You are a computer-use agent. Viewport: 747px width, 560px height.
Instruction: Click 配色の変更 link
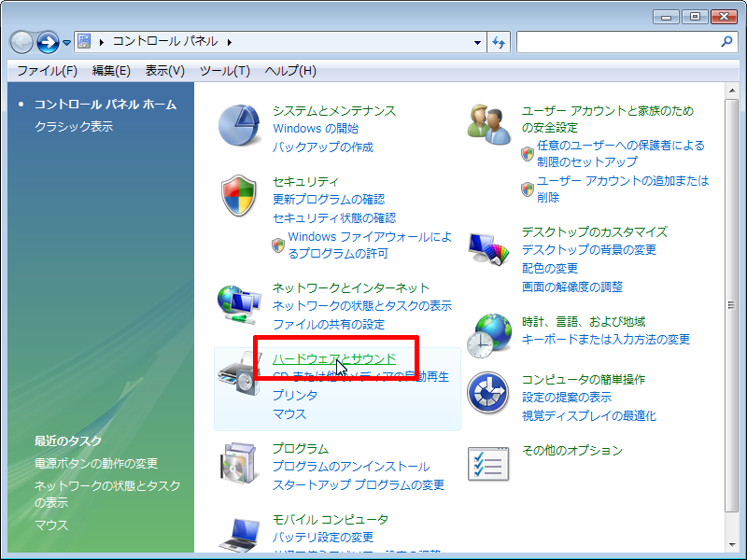(x=550, y=268)
